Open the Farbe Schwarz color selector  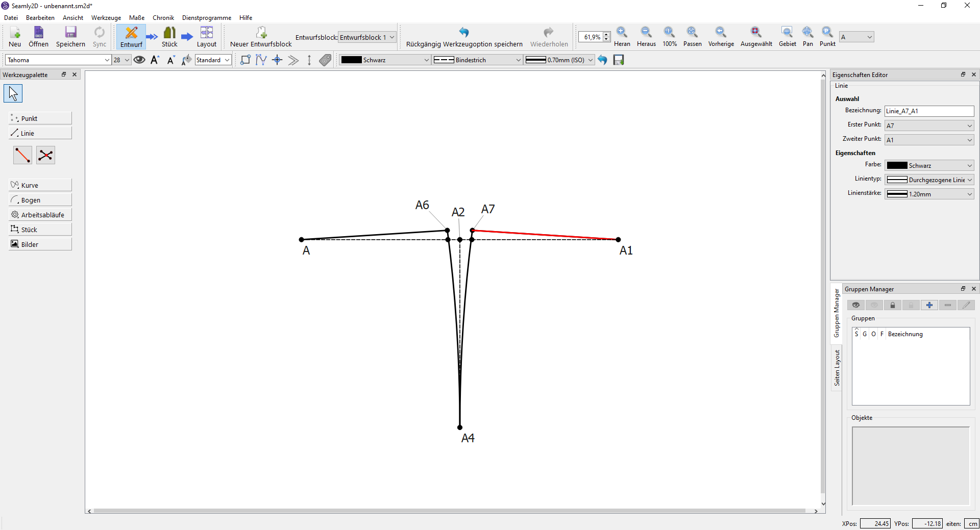(x=929, y=165)
